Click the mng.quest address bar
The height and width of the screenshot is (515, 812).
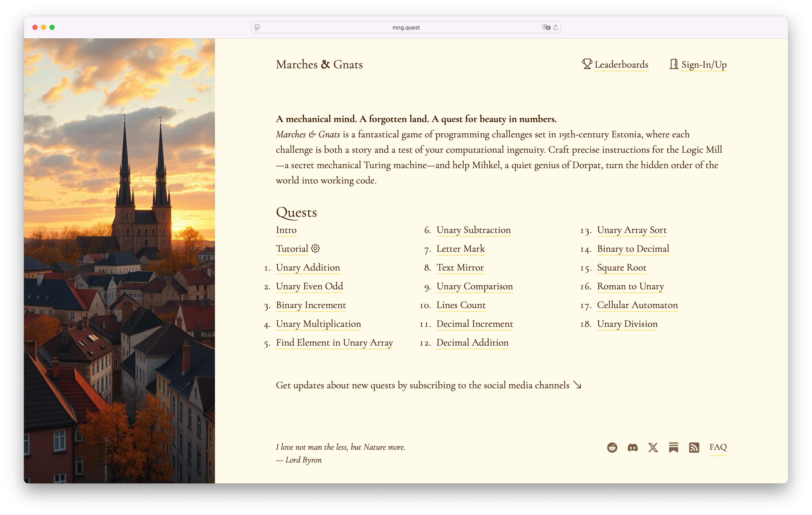point(406,27)
